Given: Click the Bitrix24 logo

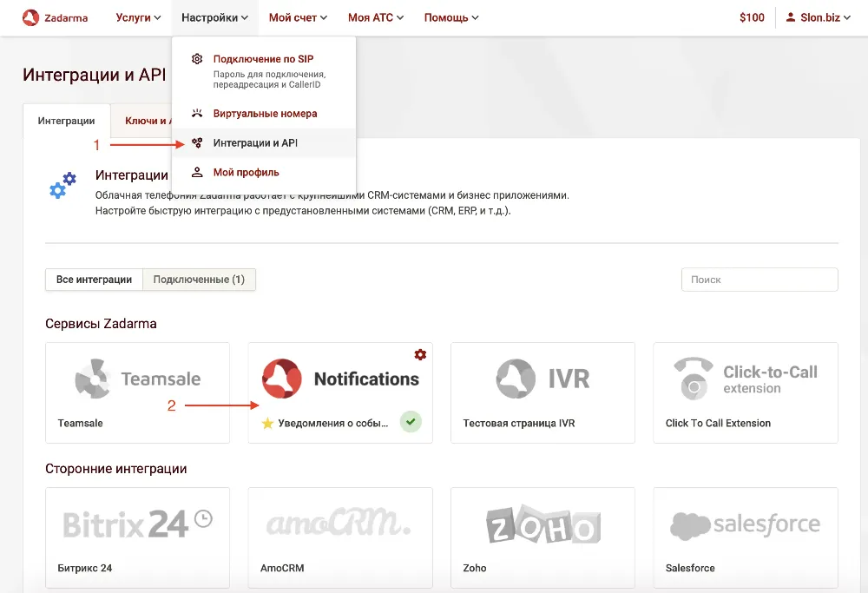Looking at the screenshot, I should 137,524.
